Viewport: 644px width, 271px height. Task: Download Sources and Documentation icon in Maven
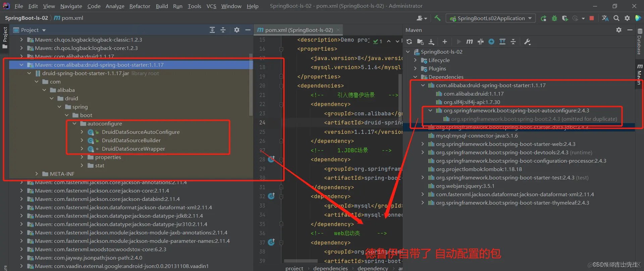tap(431, 42)
